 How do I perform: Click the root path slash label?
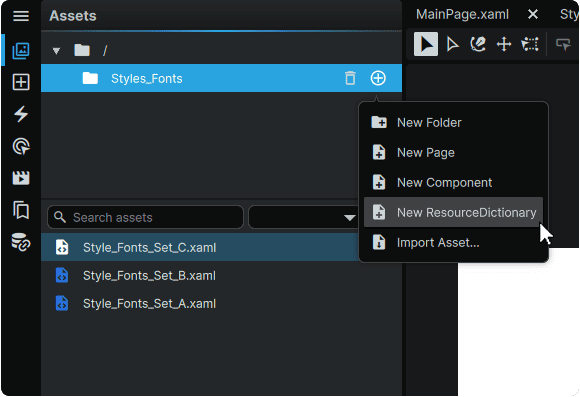coord(105,50)
